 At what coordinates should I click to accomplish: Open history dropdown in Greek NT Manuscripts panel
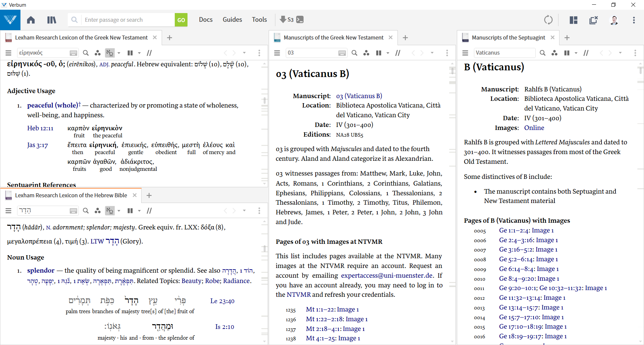click(432, 53)
